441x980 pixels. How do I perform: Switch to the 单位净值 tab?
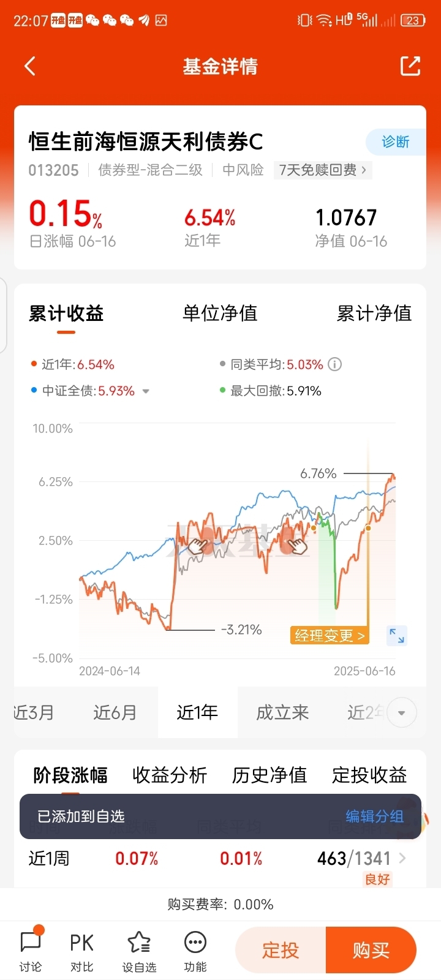[220, 314]
